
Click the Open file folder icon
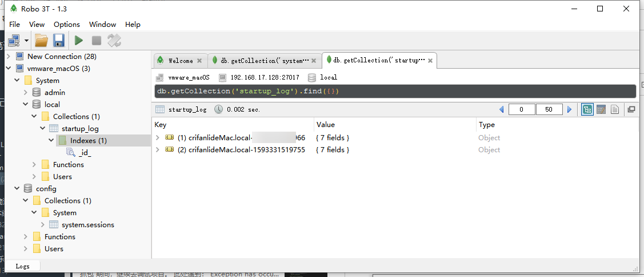[x=41, y=40]
